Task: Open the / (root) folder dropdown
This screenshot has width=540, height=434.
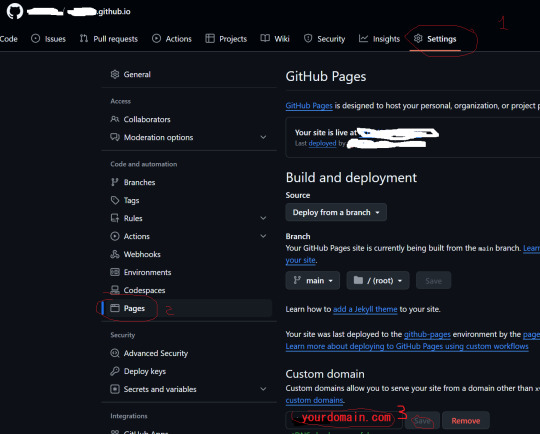Action: 378,280
